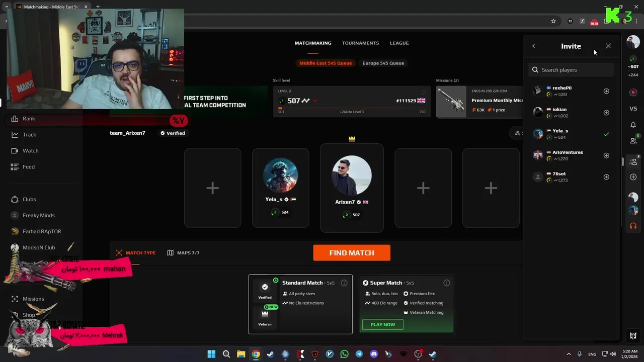
Task: Open the bottom-right FACEIT panel icon
Action: [x=633, y=336]
